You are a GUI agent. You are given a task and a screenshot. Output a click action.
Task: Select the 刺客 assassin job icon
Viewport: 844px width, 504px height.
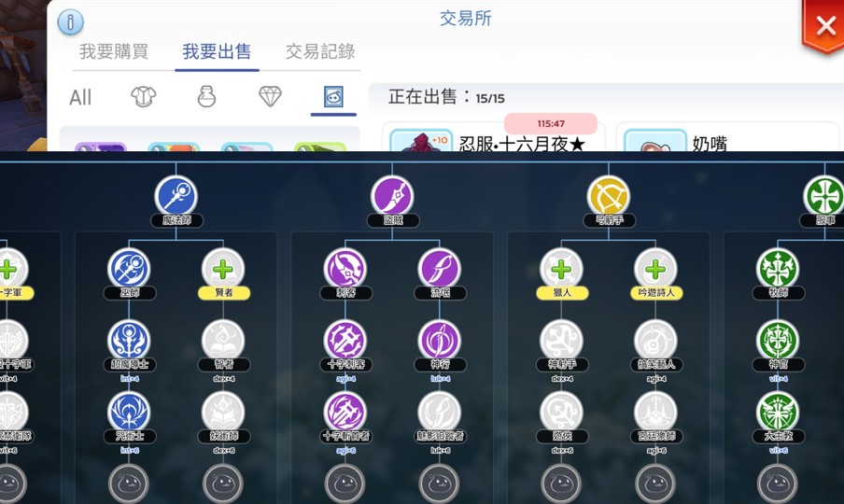click(345, 269)
